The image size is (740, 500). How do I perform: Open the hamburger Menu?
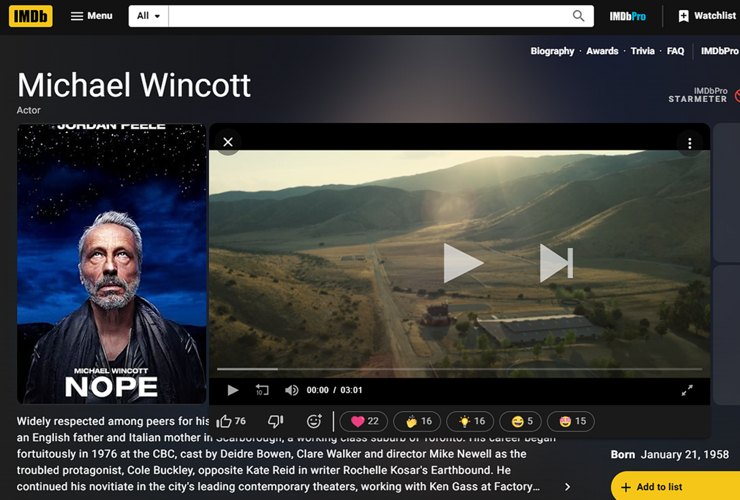coord(92,16)
